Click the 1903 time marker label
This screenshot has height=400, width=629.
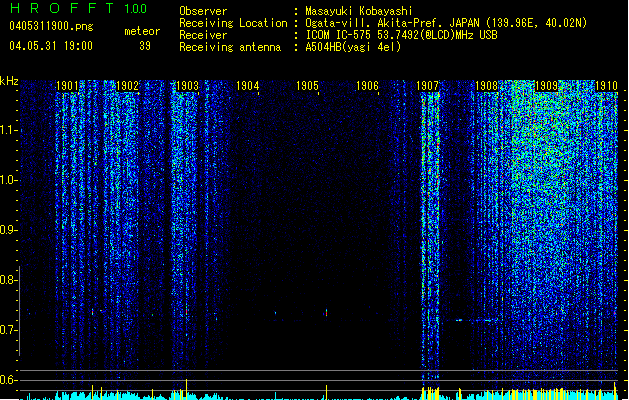click(x=187, y=86)
